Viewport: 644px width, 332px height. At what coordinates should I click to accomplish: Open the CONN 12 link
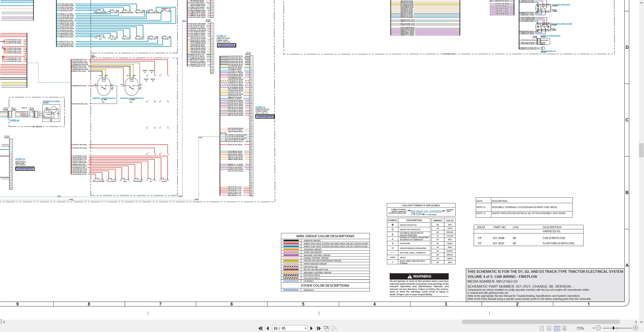221,36
